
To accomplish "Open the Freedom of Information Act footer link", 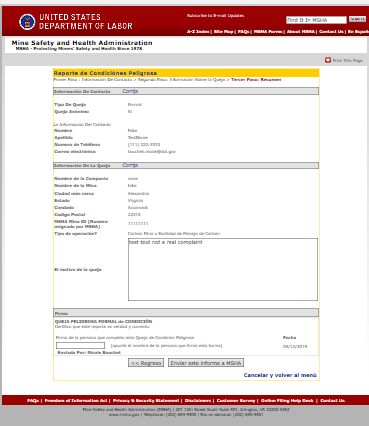I will 76,401.
